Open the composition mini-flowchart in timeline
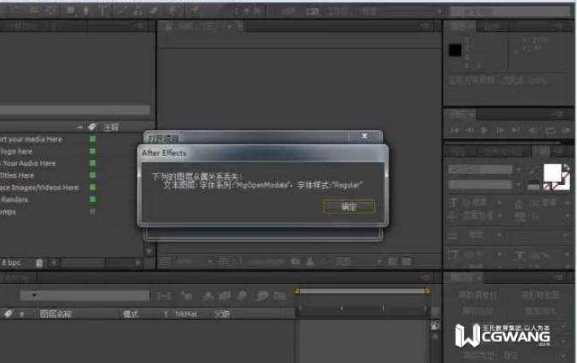Screen dimensions: 577x363 (164, 295)
